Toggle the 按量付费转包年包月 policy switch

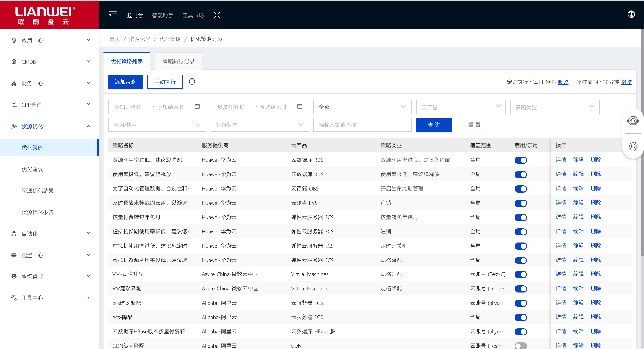click(x=521, y=217)
